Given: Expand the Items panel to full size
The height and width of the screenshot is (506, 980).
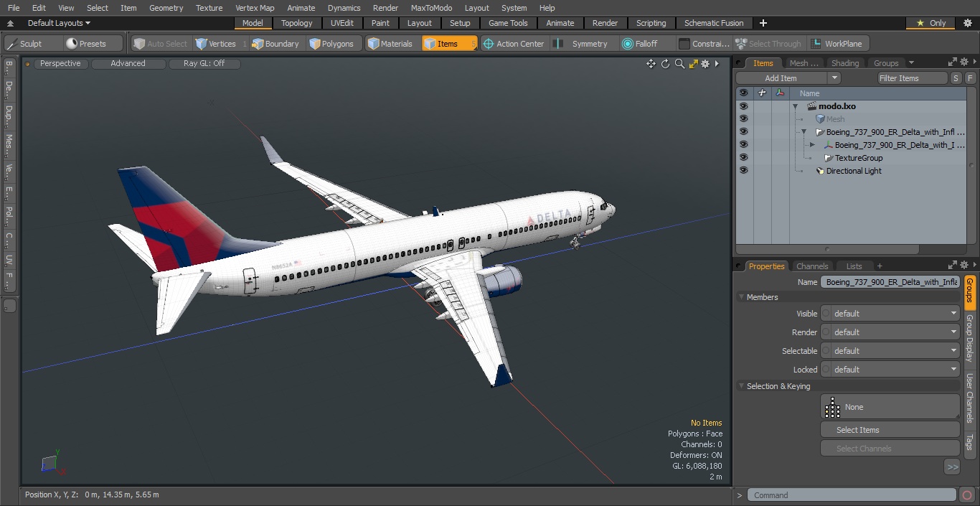Looking at the screenshot, I should coord(953,62).
